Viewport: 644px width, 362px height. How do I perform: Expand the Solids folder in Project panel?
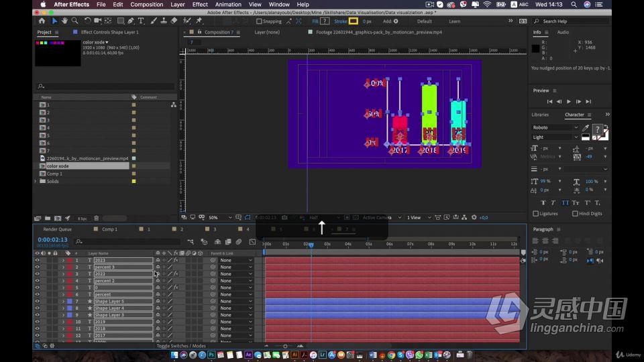click(36, 182)
